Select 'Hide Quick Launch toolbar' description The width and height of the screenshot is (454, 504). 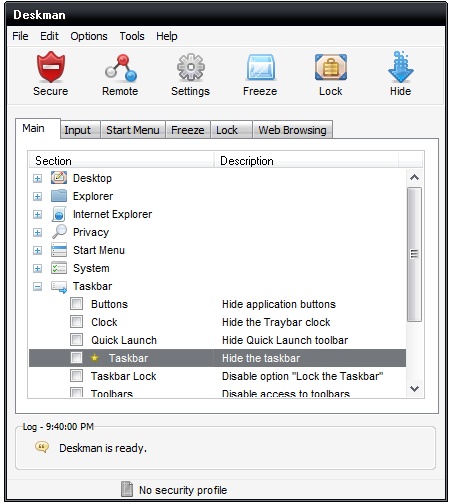point(285,340)
